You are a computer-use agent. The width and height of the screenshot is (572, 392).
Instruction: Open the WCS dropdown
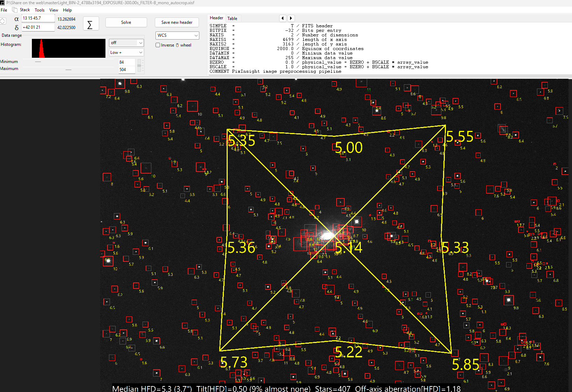tap(177, 35)
